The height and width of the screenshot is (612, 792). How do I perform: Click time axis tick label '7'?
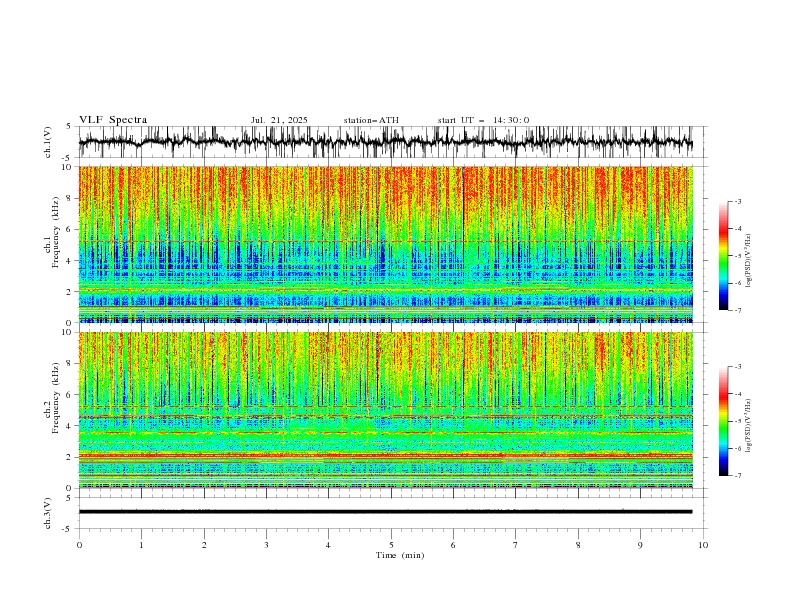coord(516,545)
